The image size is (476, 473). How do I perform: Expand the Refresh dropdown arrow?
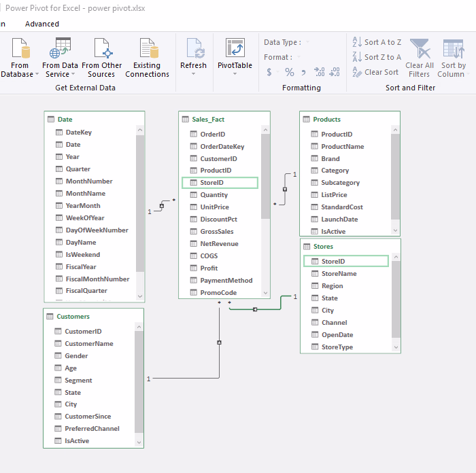click(193, 73)
